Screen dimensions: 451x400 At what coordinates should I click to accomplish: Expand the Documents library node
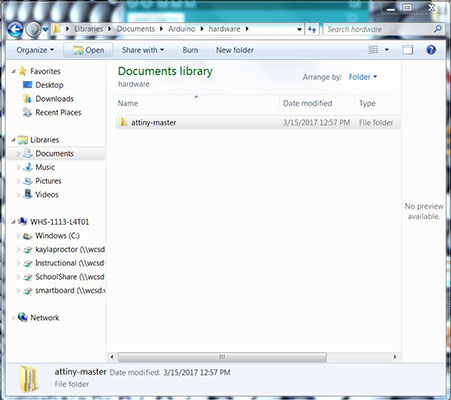pos(19,154)
